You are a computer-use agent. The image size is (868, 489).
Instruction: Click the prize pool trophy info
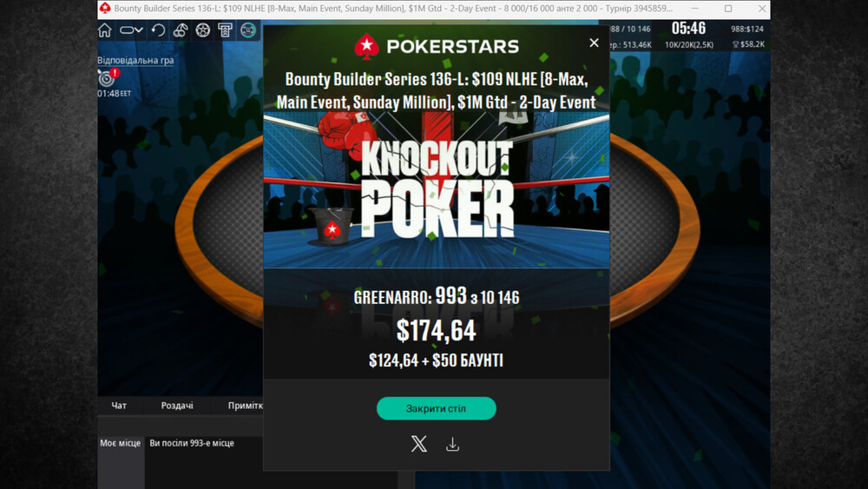tap(748, 44)
